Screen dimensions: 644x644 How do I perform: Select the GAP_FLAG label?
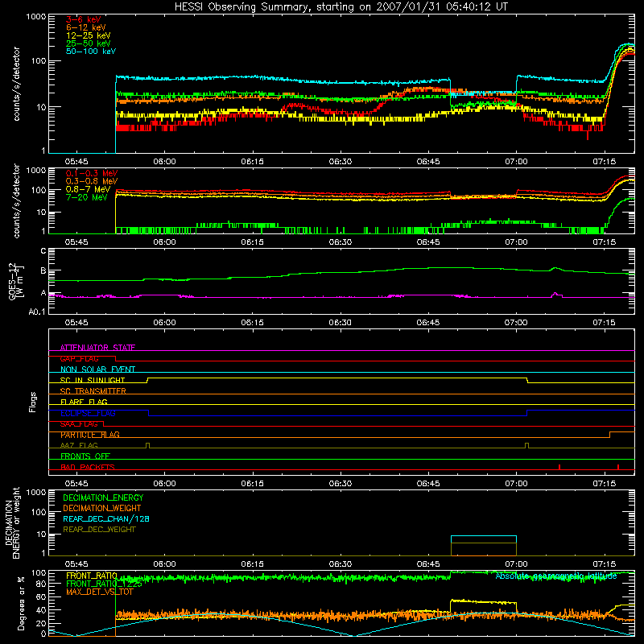click(79, 358)
